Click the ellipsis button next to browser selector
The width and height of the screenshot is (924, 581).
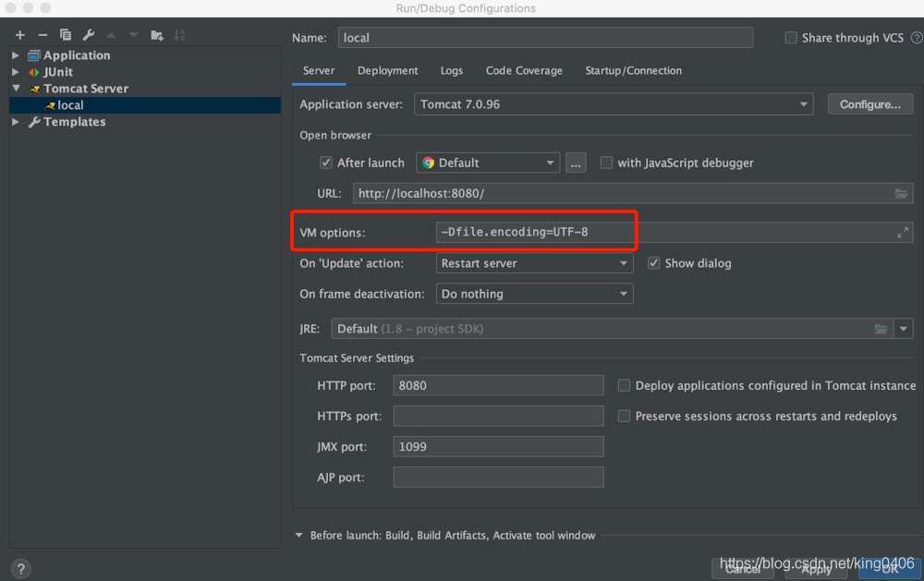(x=576, y=163)
